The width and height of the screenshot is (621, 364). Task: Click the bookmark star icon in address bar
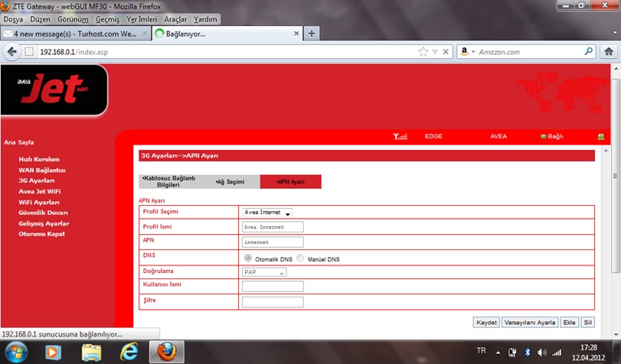pyautogui.click(x=423, y=52)
